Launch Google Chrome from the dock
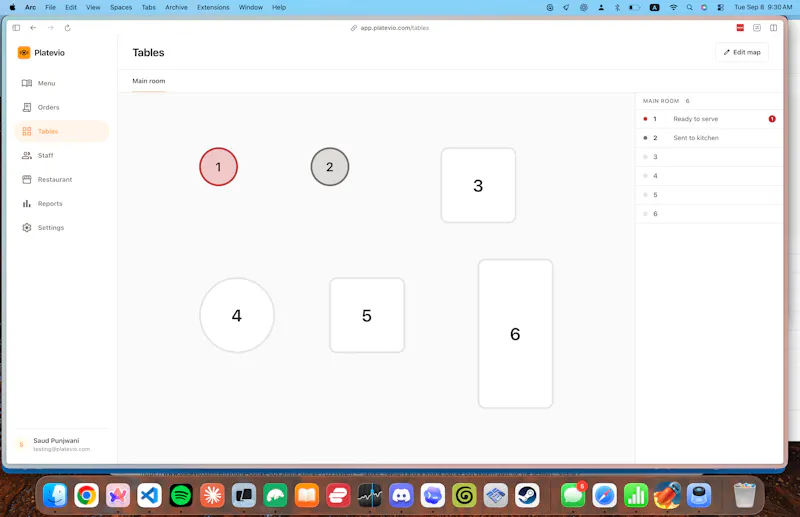 click(86, 495)
